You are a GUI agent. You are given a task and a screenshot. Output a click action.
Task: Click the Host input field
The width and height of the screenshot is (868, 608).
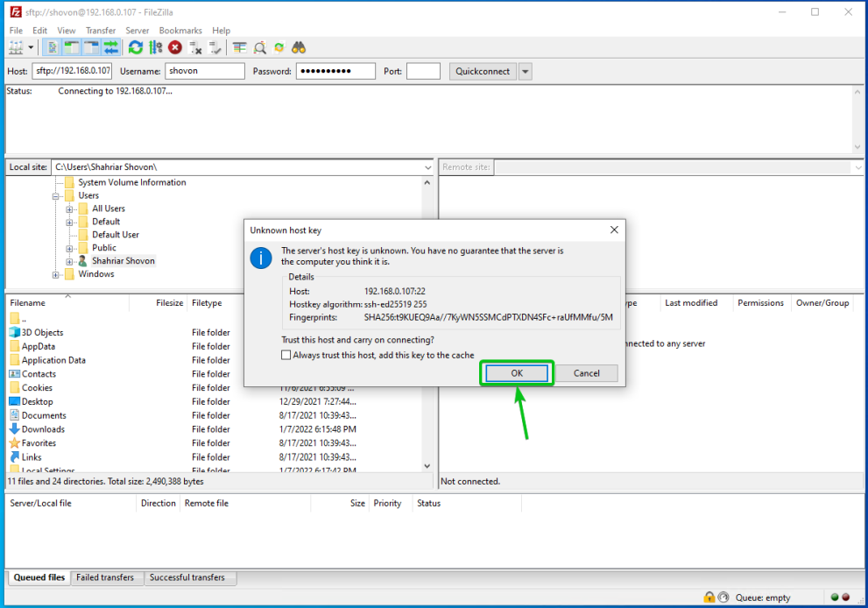point(72,71)
